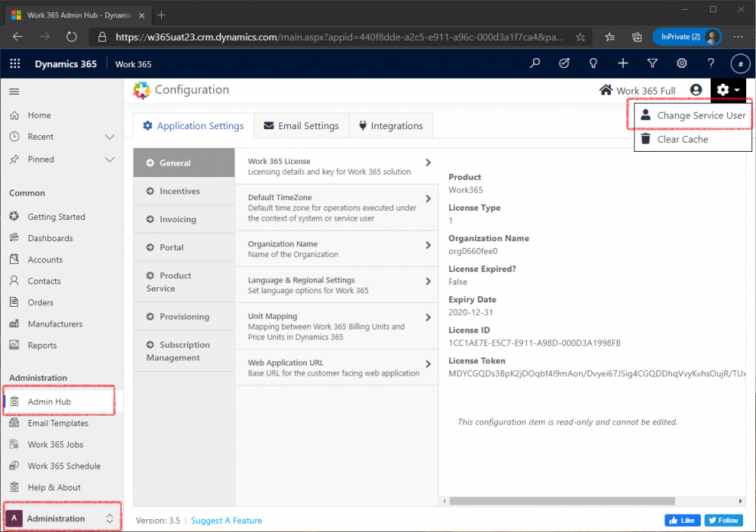The image size is (756, 532).
Task: Open the task flow checkmark icon
Action: pos(564,63)
